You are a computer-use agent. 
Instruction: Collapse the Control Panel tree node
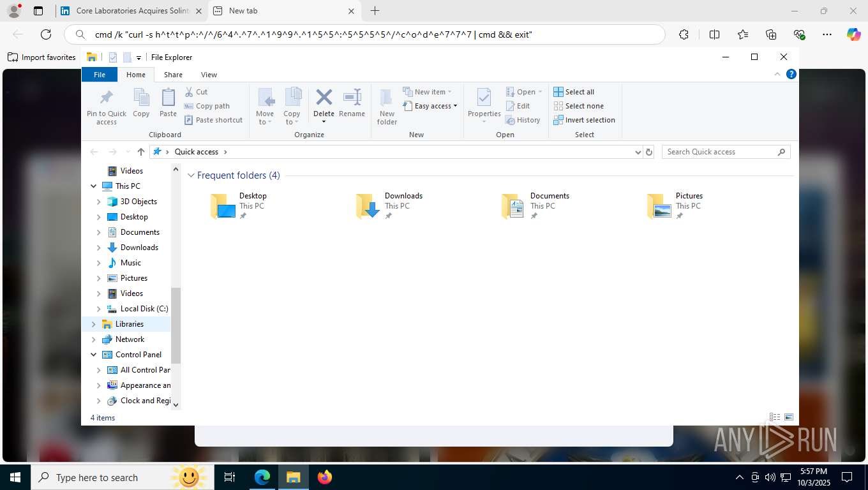pos(94,355)
